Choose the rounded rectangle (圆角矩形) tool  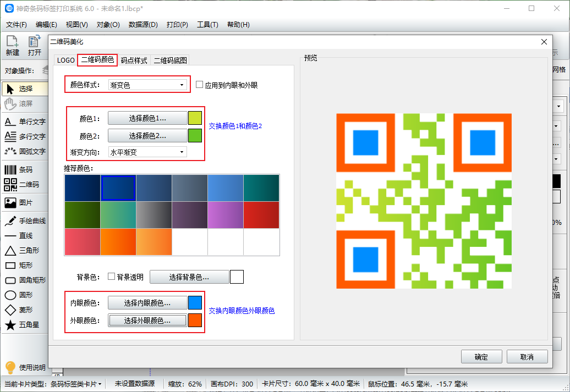25,280
